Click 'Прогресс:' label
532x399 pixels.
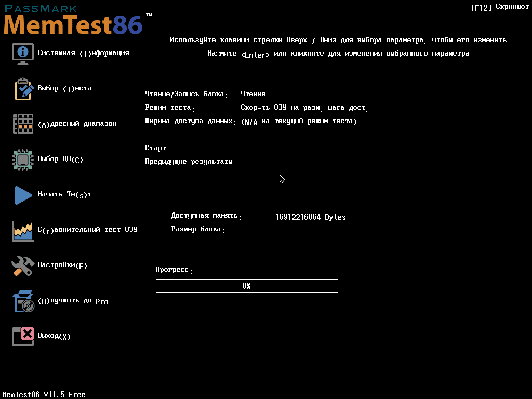point(174,270)
